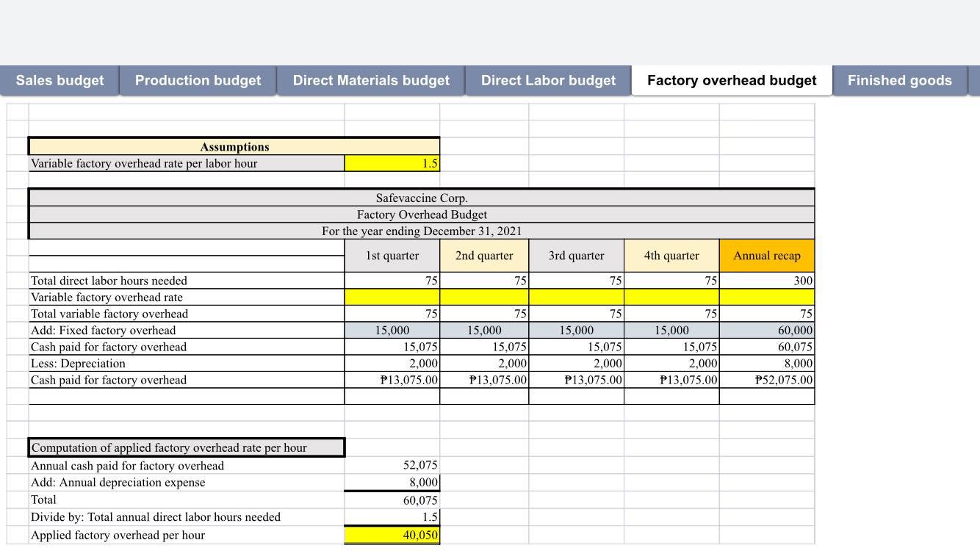Select annual depreciation 8,000 in recap column

point(767,364)
